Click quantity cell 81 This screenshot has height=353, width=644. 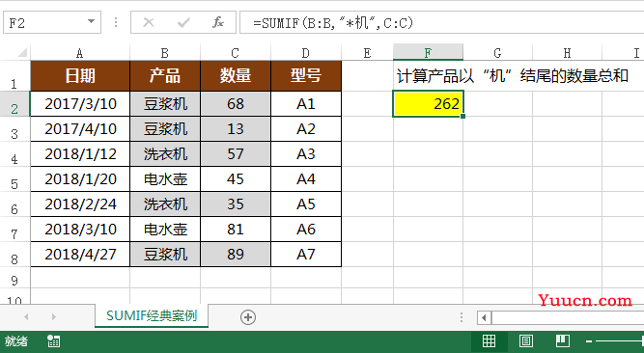(x=236, y=229)
